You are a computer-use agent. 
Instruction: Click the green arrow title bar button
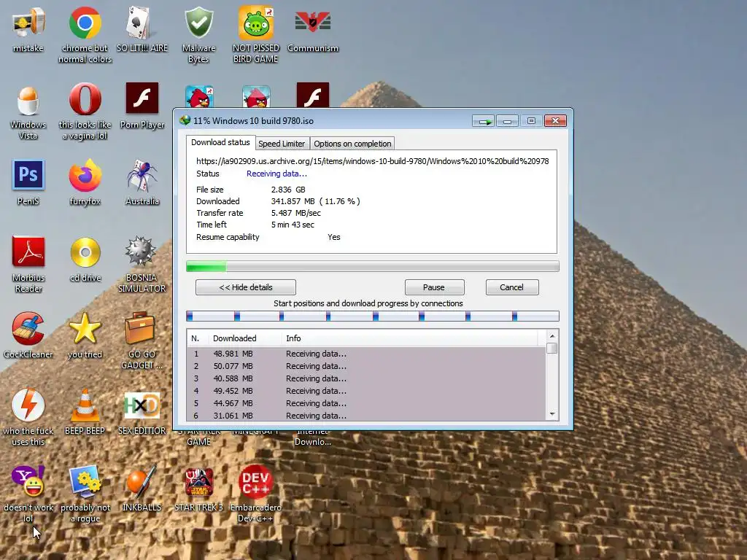[x=484, y=121]
